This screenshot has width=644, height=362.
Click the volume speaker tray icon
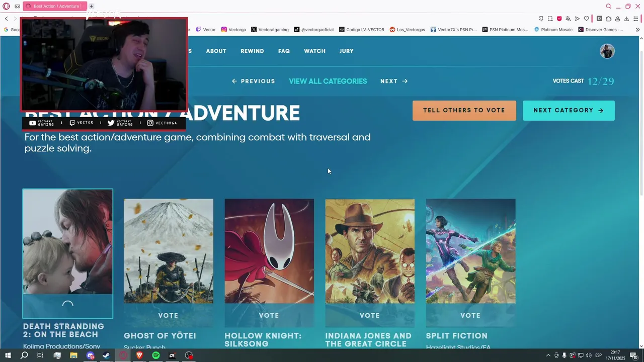(x=589, y=355)
